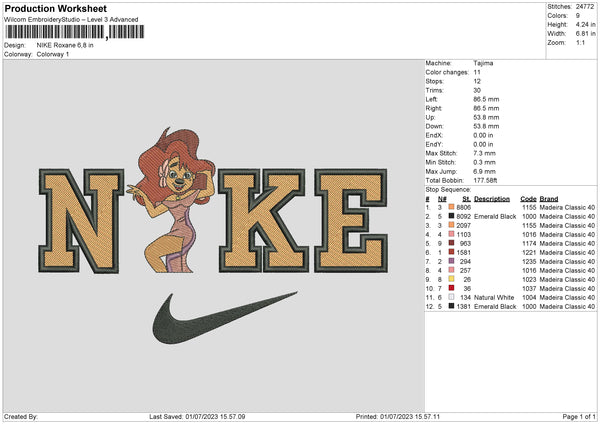Click the orange swatch beside 2097 stitches

[452, 225]
